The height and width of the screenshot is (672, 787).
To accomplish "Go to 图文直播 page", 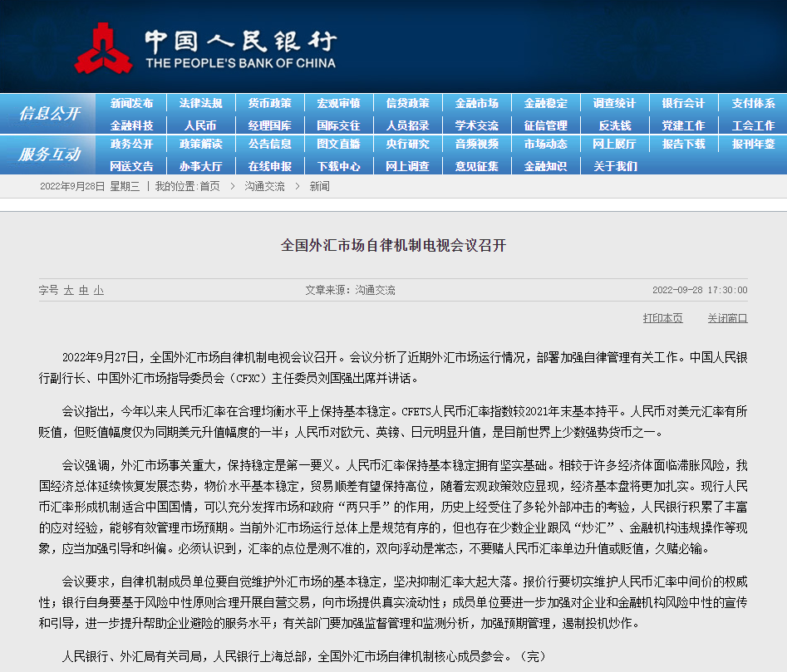I will [339, 144].
